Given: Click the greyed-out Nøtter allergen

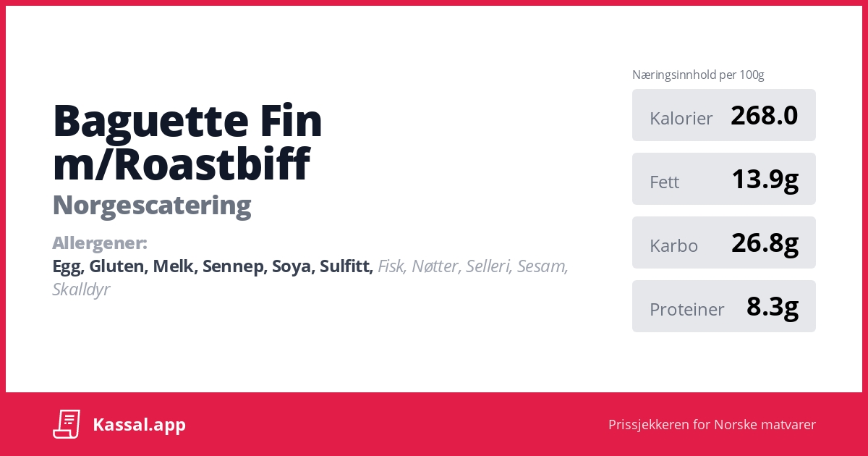Looking at the screenshot, I should pyautogui.click(x=435, y=266).
